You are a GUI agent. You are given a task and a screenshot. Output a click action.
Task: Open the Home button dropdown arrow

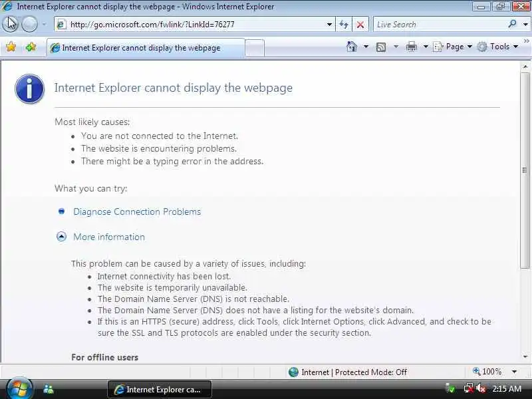tap(366, 47)
